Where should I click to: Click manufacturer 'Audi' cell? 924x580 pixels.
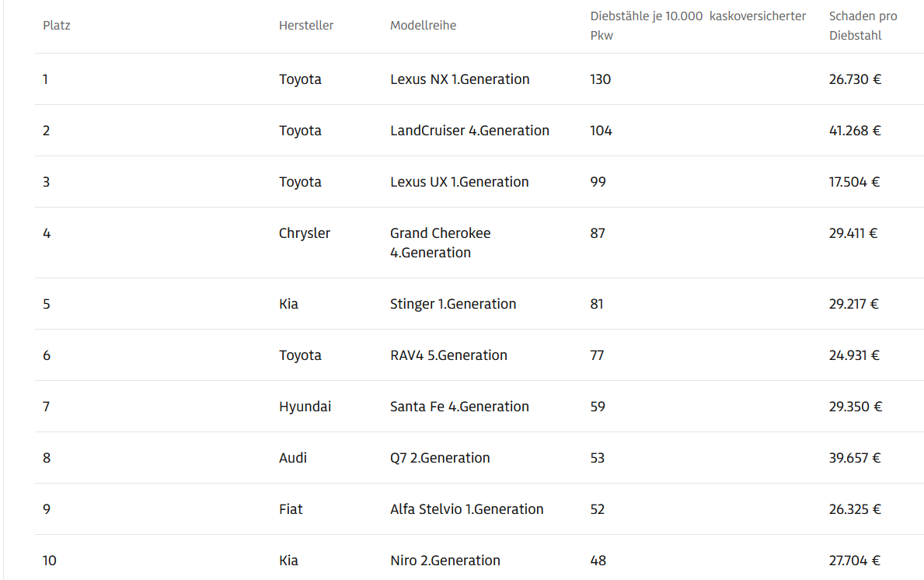click(292, 457)
